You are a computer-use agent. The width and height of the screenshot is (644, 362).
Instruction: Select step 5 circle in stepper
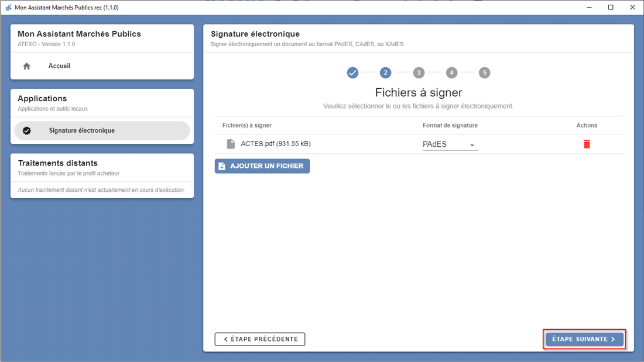484,73
